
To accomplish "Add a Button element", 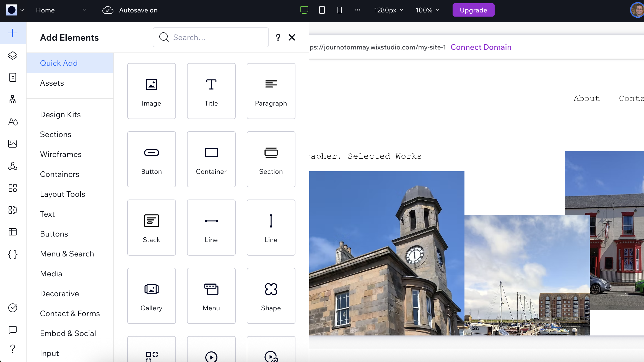I will (x=152, y=159).
